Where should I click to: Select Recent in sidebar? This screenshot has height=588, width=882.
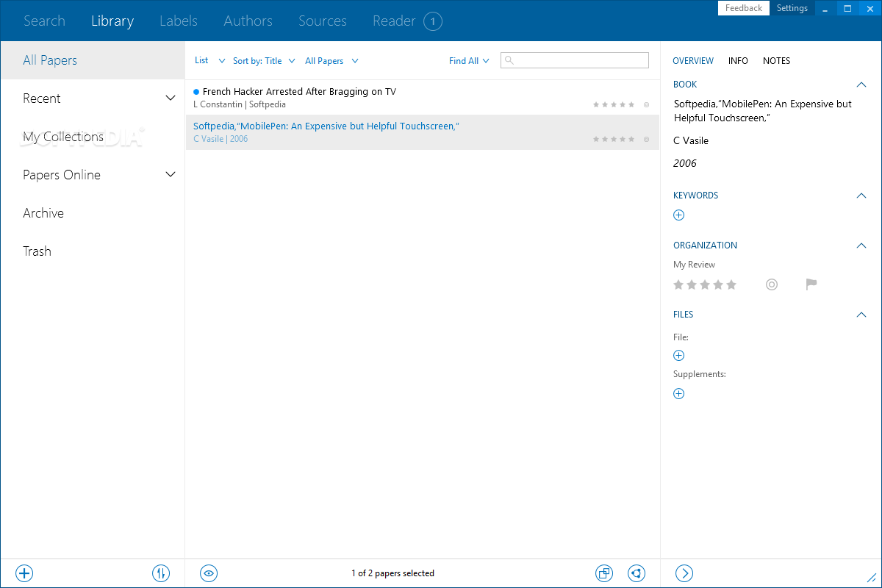click(x=93, y=98)
